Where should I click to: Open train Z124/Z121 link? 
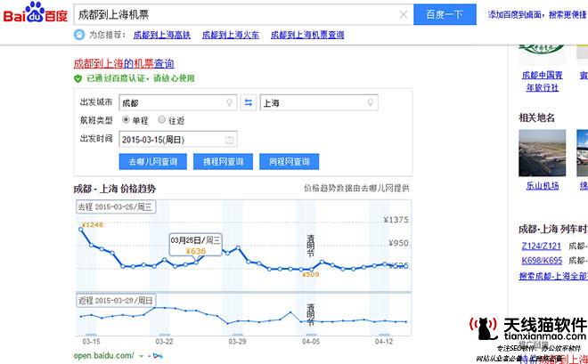click(541, 246)
